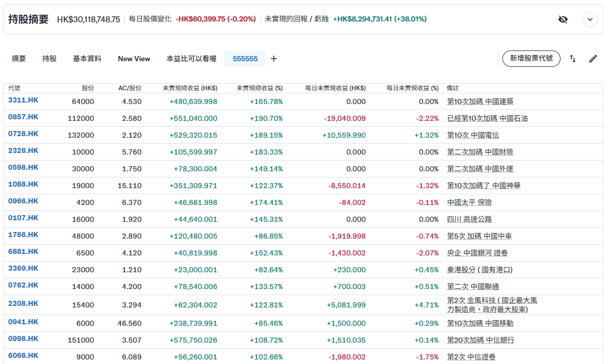610x364 pixels.
Task: Click the -19,040.009 daily loss cell
Action: (x=345, y=118)
